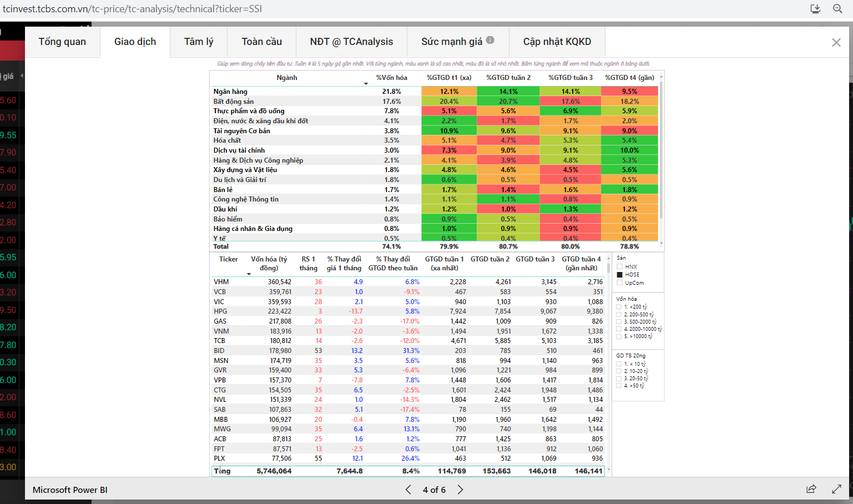Screen dimensions: 853x504
Task: Check the HNX exchange checkbox
Action: coord(619,267)
